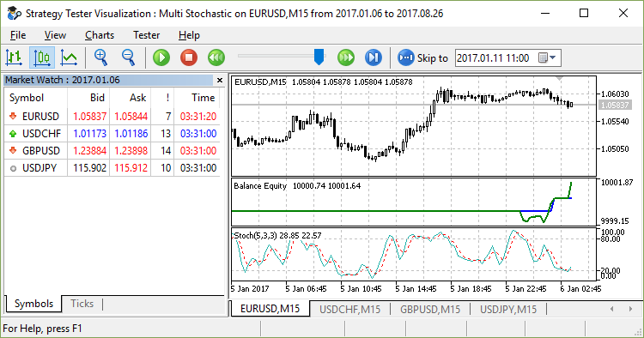Open the Help menu

click(189, 35)
